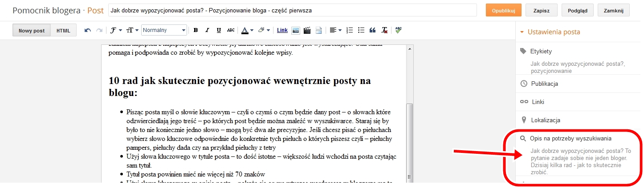
Task: Click the labels text under Etykiety
Action: click(x=578, y=67)
